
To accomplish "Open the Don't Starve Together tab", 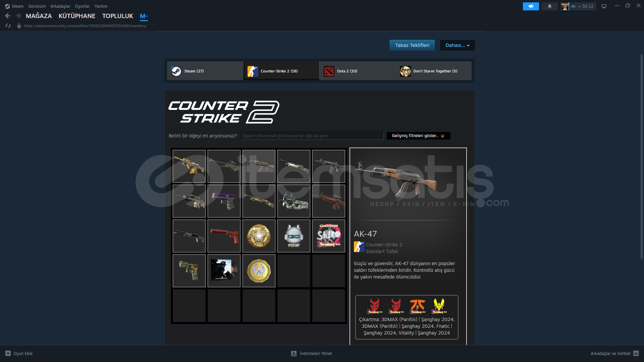I will (x=433, y=71).
